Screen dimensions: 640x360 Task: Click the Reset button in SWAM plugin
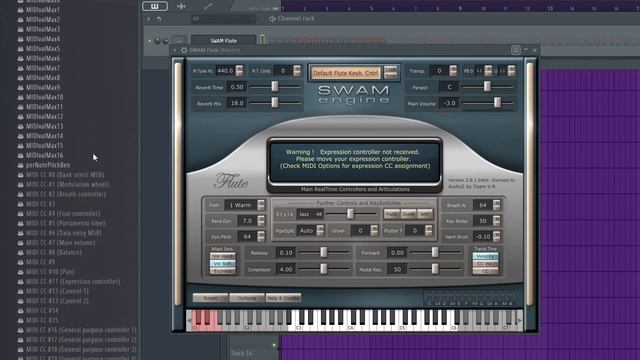click(210, 298)
